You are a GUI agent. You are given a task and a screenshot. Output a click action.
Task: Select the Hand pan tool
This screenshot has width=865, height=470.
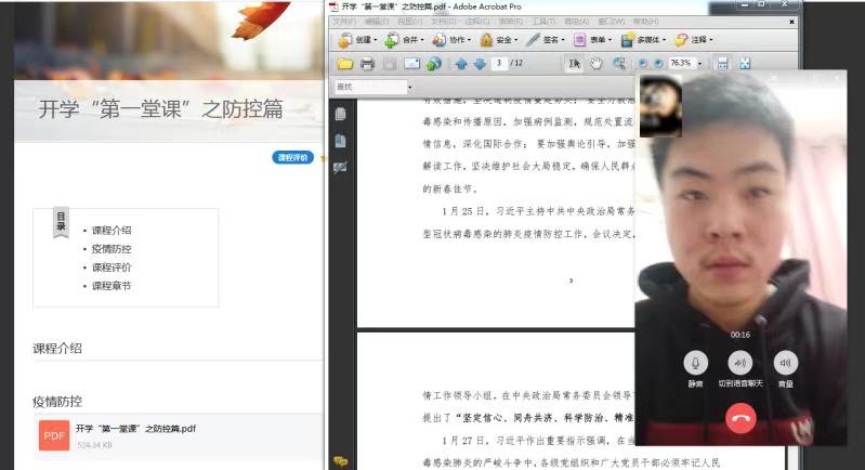[x=596, y=64]
